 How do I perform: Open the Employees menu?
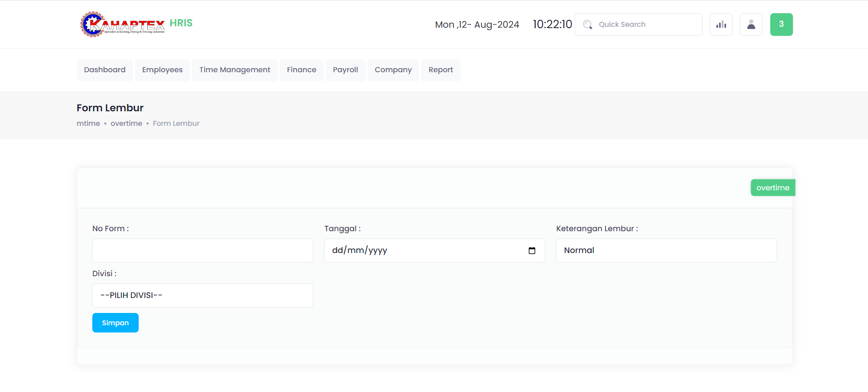(162, 70)
